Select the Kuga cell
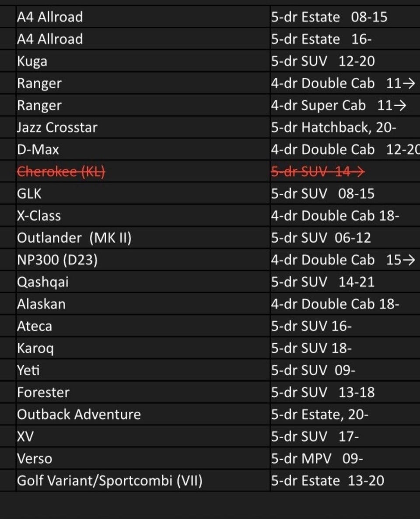 (x=32, y=61)
